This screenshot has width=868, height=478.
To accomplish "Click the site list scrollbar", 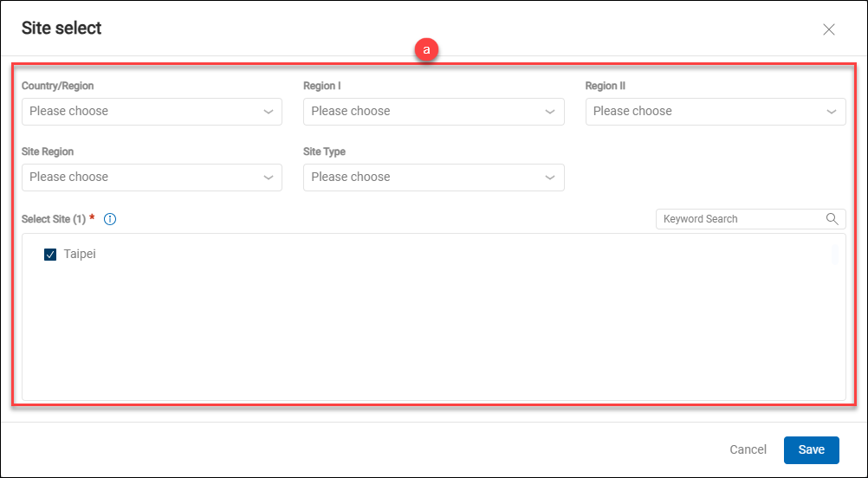I will coord(834,254).
